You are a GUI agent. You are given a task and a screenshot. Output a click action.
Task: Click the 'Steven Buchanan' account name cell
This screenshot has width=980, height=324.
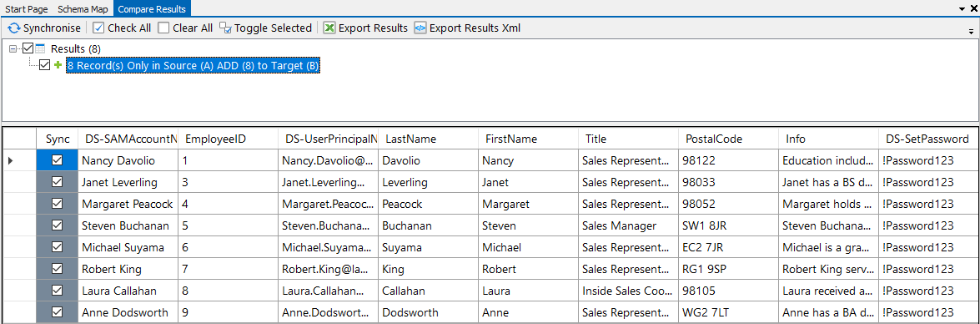click(x=128, y=225)
